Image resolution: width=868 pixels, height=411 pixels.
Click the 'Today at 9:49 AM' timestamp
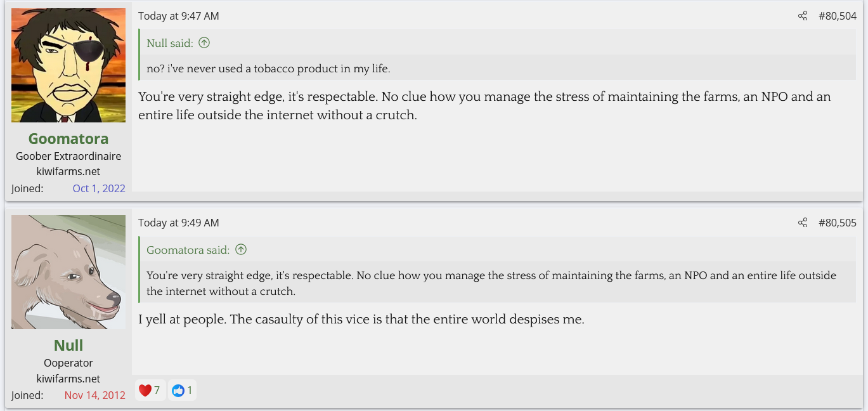179,223
